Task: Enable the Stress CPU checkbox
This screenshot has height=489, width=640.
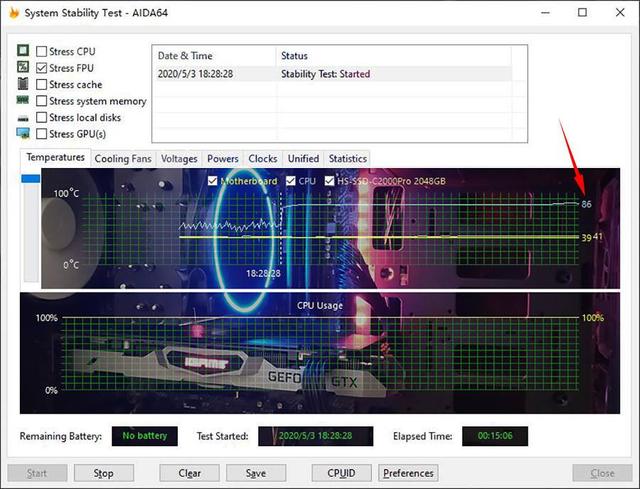Action: [x=41, y=51]
